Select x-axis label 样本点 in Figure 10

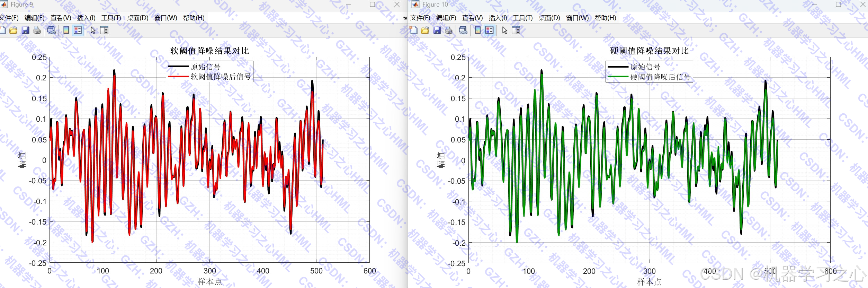(649, 282)
